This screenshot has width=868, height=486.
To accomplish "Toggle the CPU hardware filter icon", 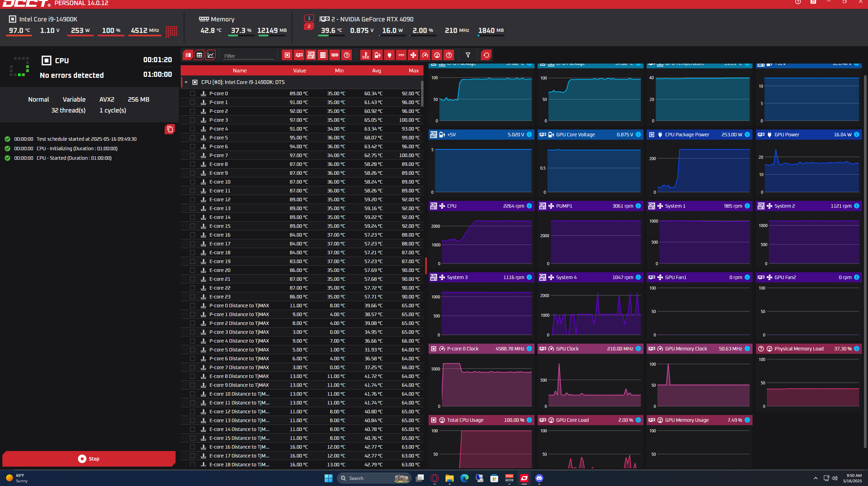I will click(x=287, y=55).
